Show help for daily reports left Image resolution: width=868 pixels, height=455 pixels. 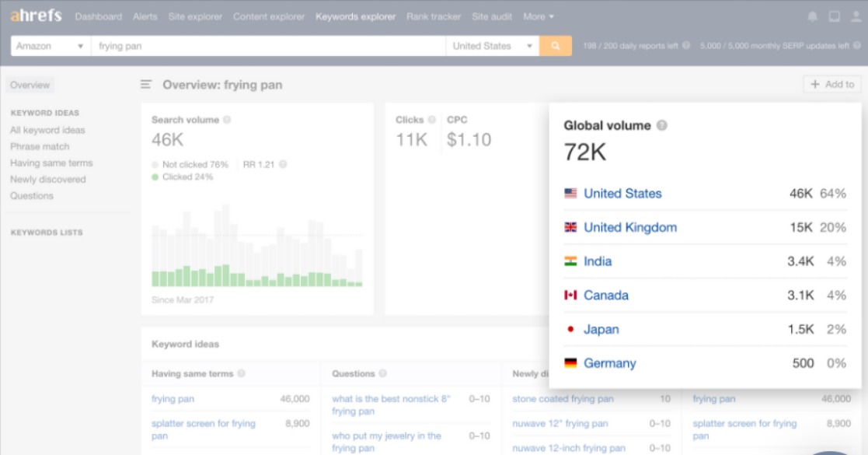click(x=686, y=45)
